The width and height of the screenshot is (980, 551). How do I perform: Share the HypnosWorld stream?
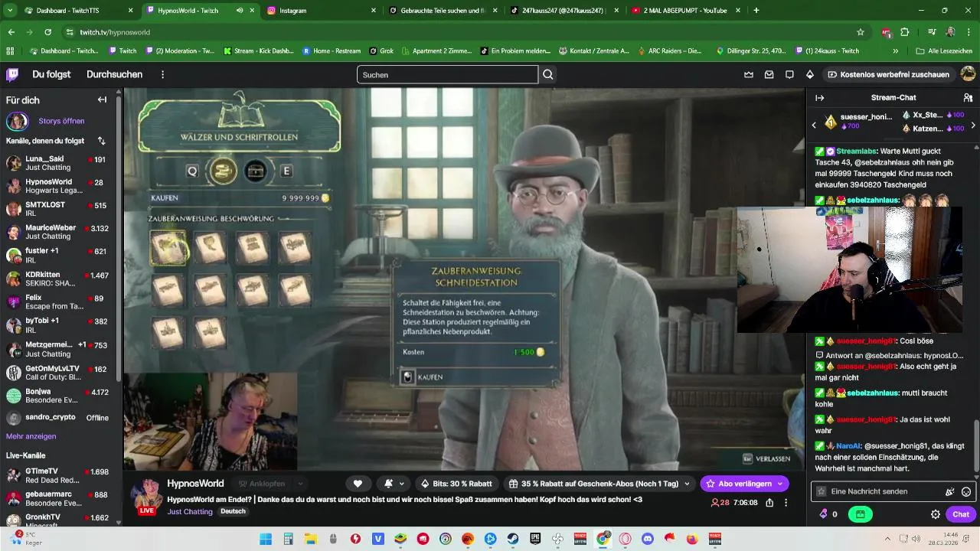click(x=769, y=503)
